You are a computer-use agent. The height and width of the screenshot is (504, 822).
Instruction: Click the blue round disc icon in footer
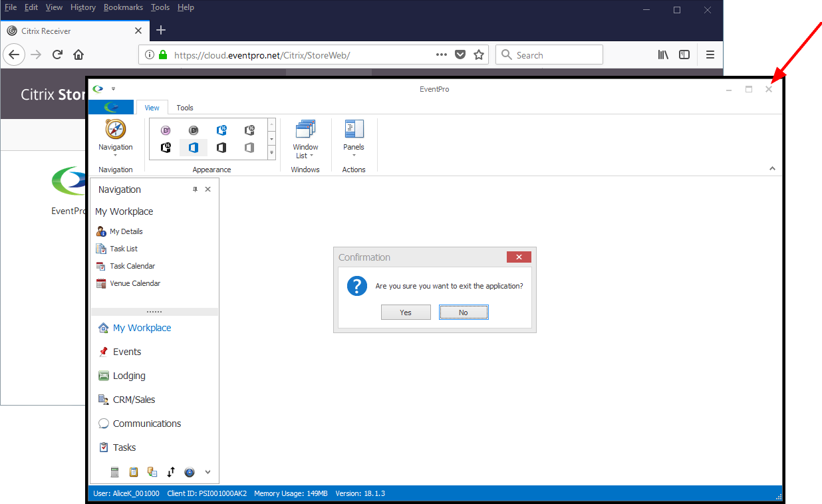[x=190, y=472]
